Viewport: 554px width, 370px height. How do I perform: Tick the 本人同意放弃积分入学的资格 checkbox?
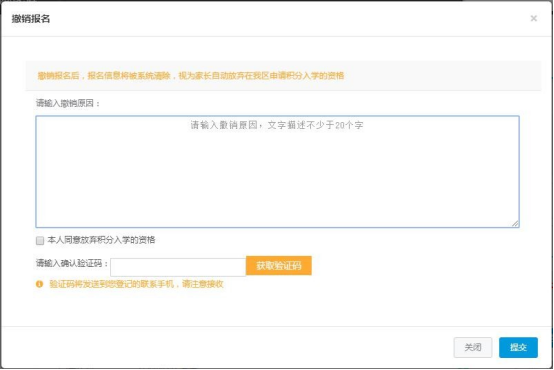point(40,240)
